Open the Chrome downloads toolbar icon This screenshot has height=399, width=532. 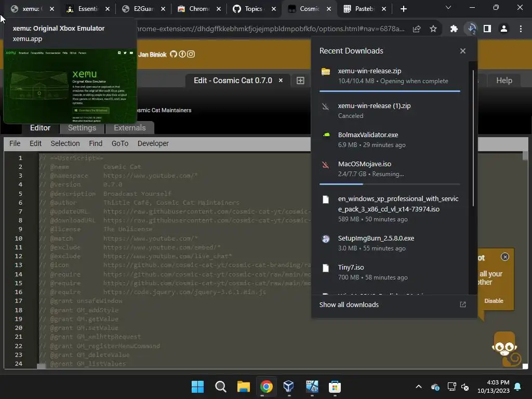pyautogui.click(x=471, y=29)
